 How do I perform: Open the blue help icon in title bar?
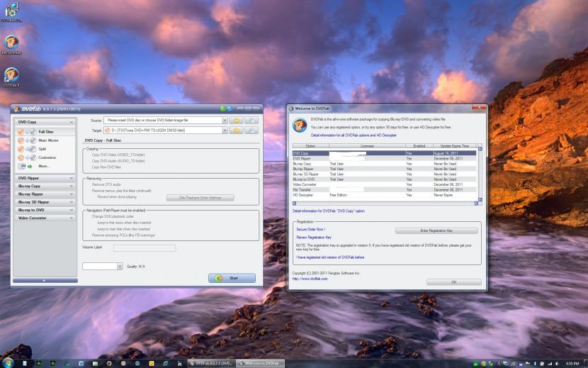coord(230,108)
